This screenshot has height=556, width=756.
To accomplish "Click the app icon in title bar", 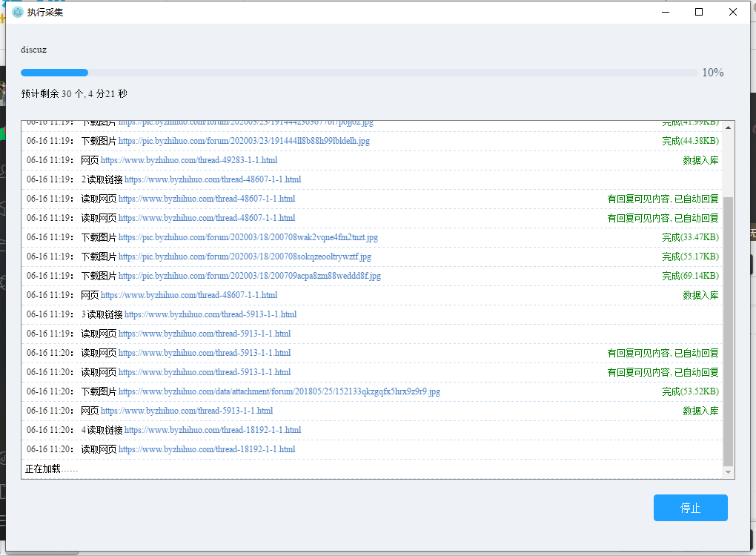I will (x=18, y=12).
